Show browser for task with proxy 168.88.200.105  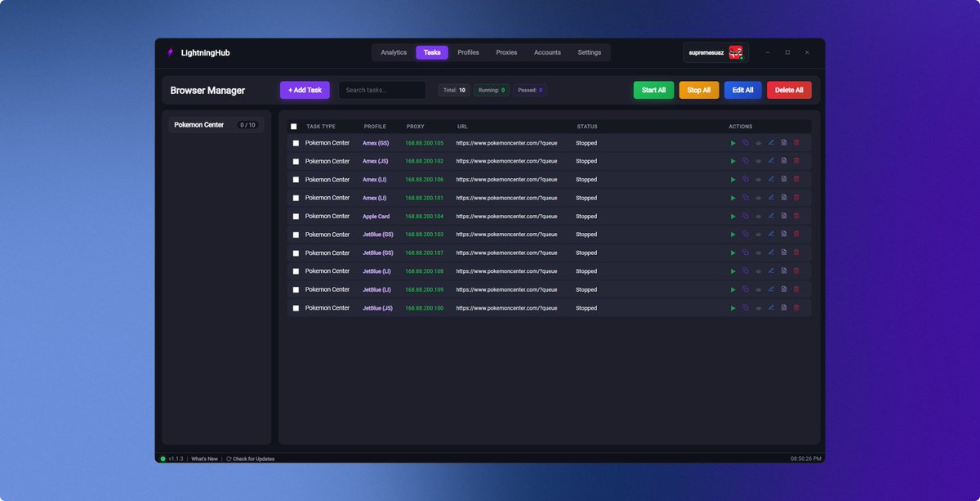tap(759, 143)
